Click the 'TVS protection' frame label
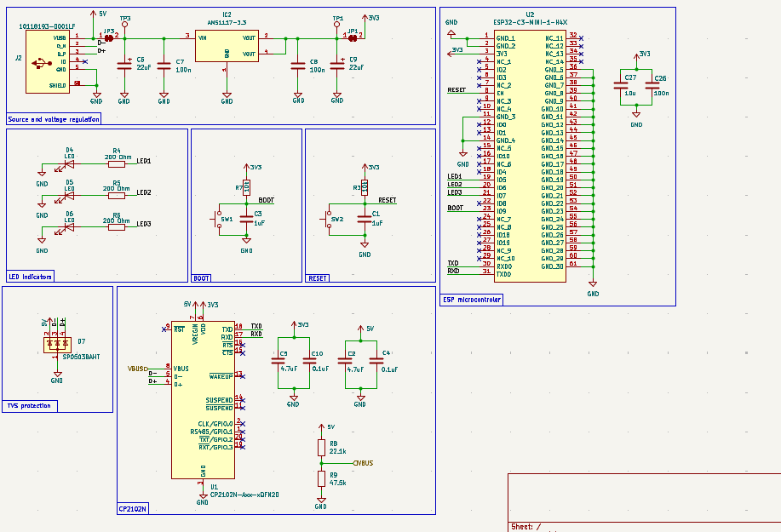Image resolution: width=781 pixels, height=532 pixels. pyautogui.click(x=29, y=406)
